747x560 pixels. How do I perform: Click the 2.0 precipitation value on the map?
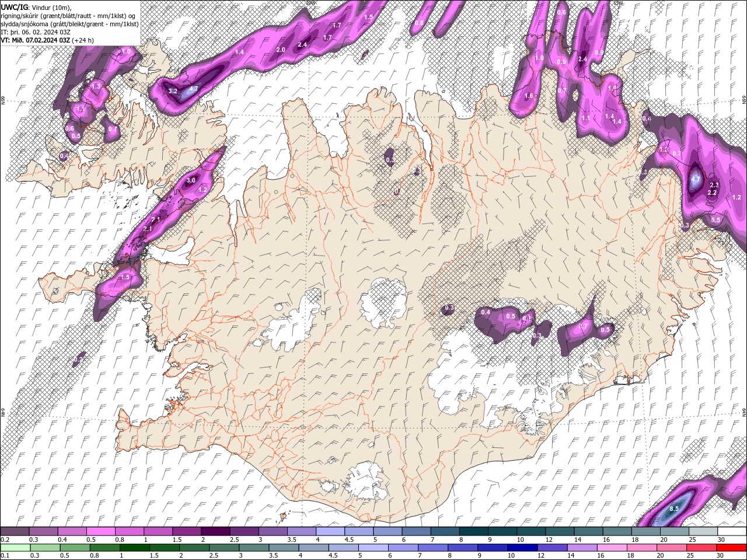281,50
